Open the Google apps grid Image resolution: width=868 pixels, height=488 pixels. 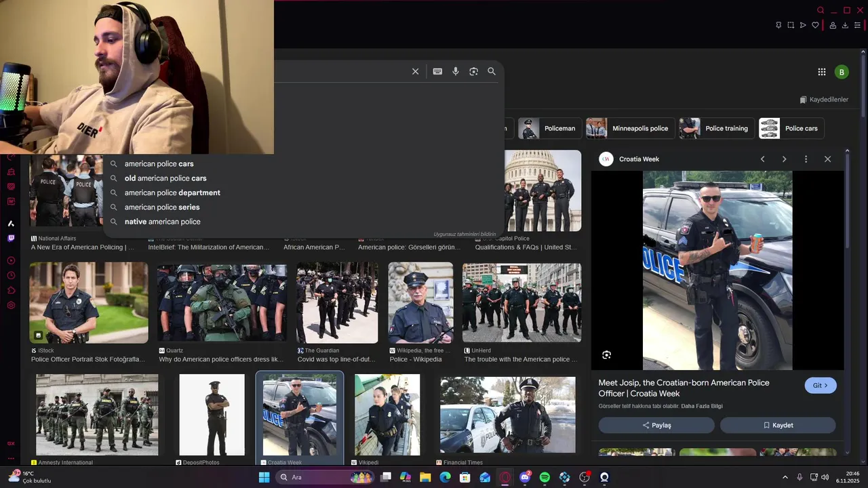822,72
